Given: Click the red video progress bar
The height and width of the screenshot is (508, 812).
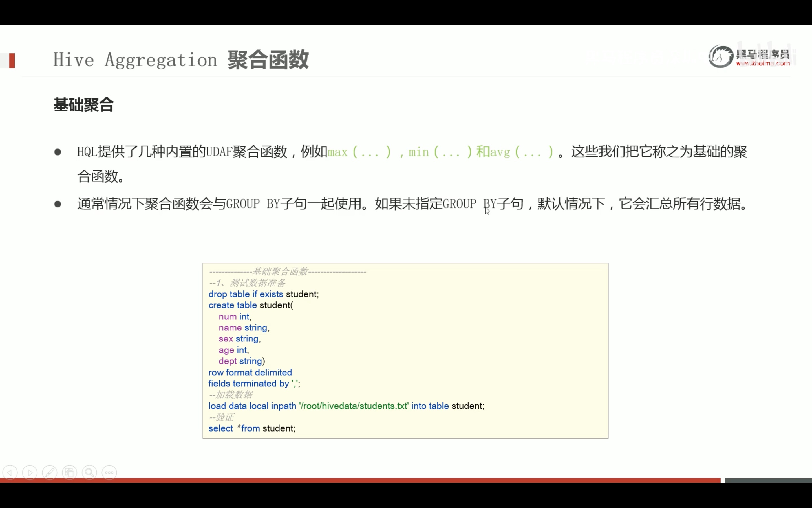Looking at the screenshot, I should [360, 480].
